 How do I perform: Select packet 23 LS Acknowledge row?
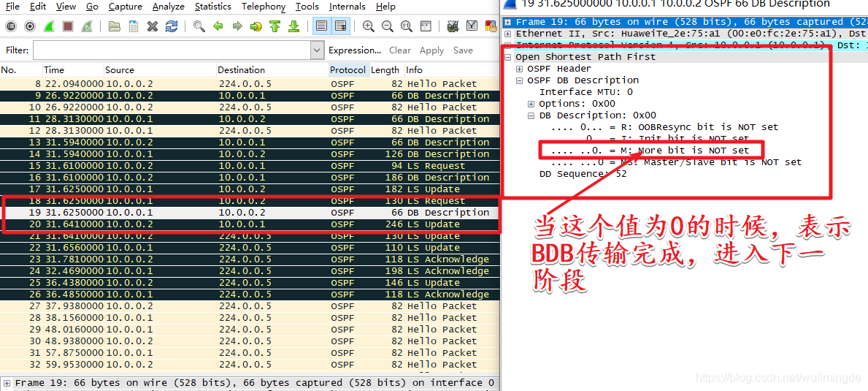click(250, 259)
